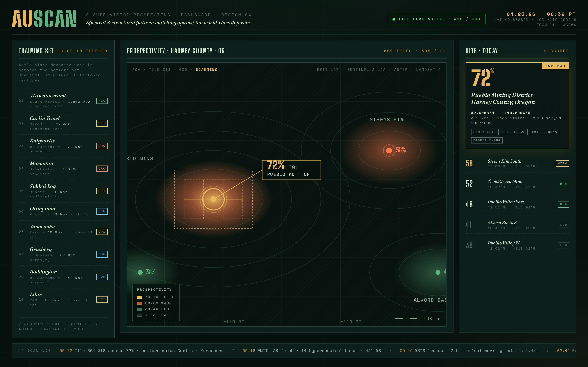Click the SKN badge on Olimpiada

point(102,211)
